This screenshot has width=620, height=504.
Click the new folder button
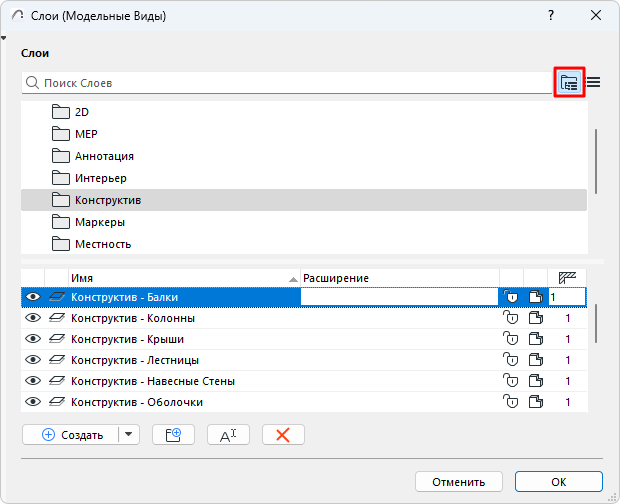[x=173, y=435]
